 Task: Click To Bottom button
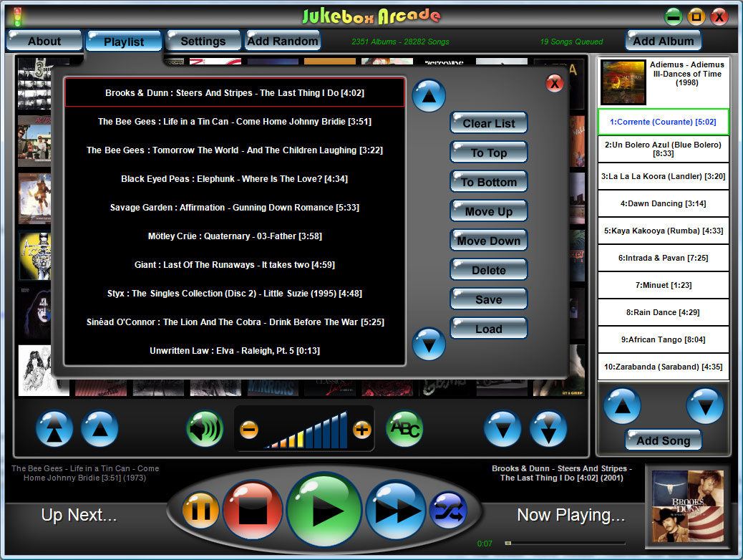[x=489, y=182]
